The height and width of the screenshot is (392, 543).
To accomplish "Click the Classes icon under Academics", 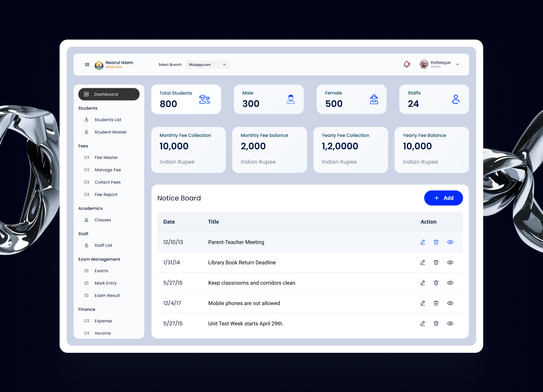I will (86, 220).
